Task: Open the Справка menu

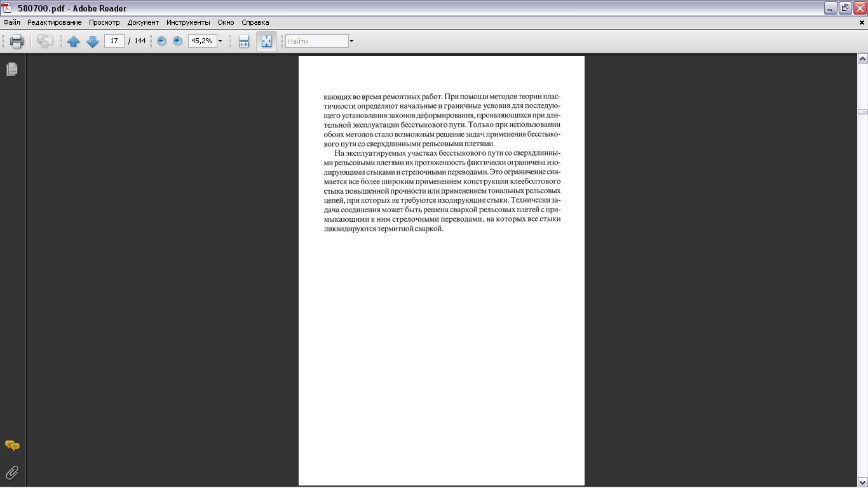Action: (255, 22)
